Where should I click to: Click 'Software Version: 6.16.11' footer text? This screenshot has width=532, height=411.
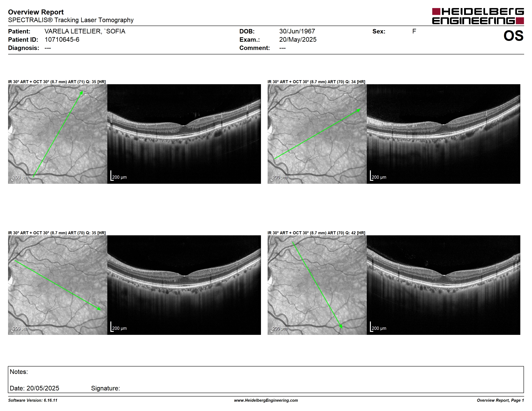[x=33, y=401]
